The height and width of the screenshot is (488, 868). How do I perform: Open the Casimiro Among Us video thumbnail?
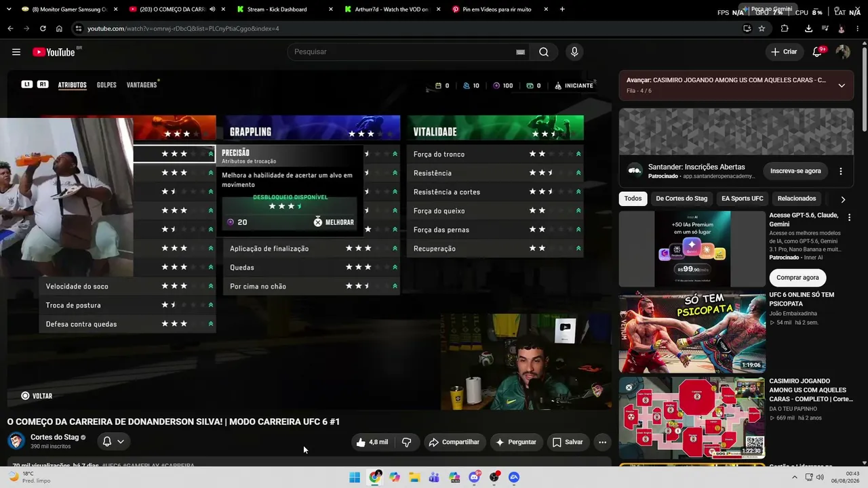coord(692,418)
